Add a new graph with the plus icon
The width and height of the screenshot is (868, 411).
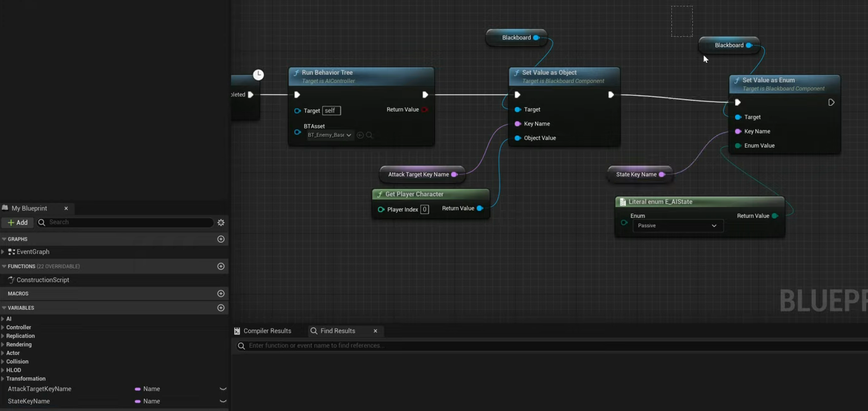pyautogui.click(x=221, y=239)
